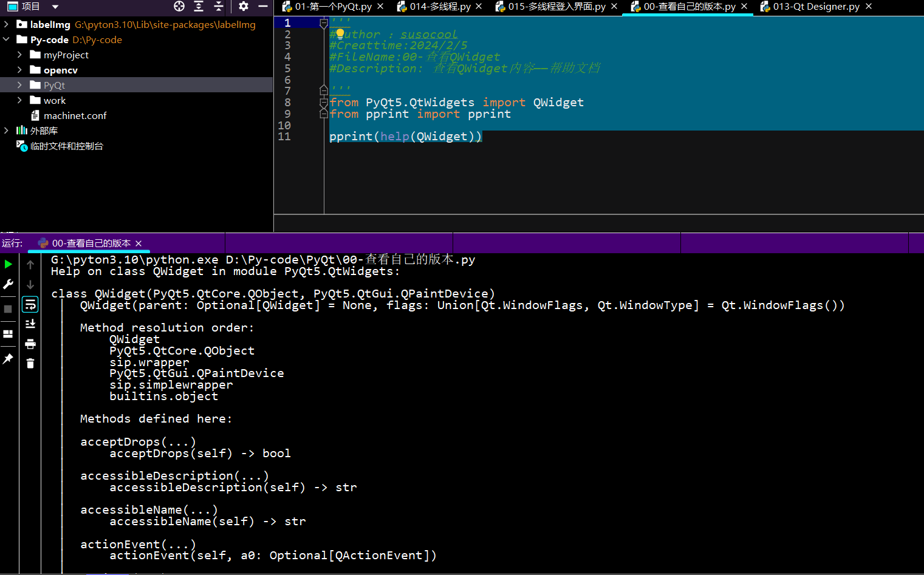Close the Run tab 00-查看自己的版本
Screen dimensions: 924x575
(x=139, y=243)
